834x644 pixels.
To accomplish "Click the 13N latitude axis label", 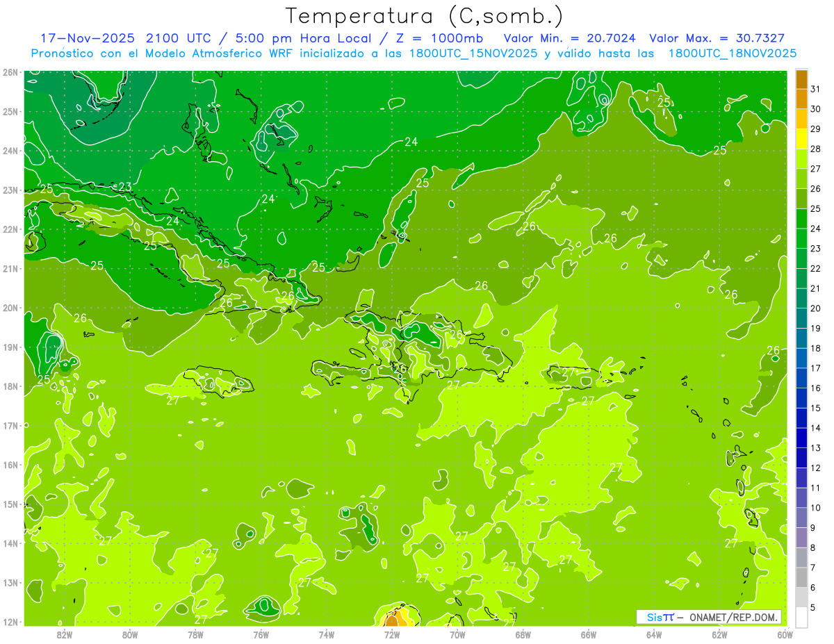I will (10, 582).
